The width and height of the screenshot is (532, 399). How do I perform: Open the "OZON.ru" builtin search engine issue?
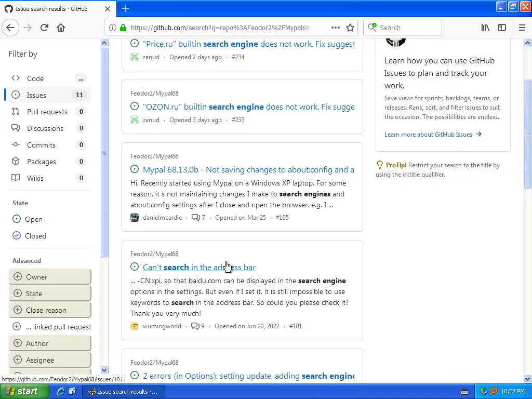pyautogui.click(x=249, y=107)
